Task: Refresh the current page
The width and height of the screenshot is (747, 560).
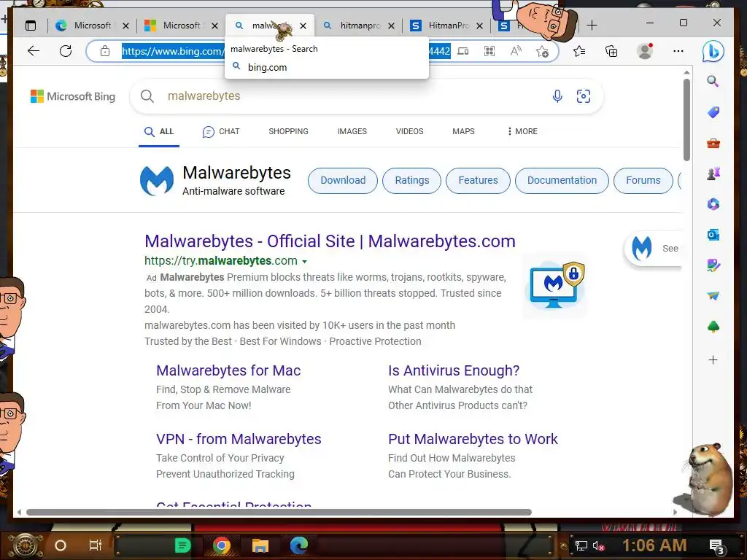Action: click(66, 51)
